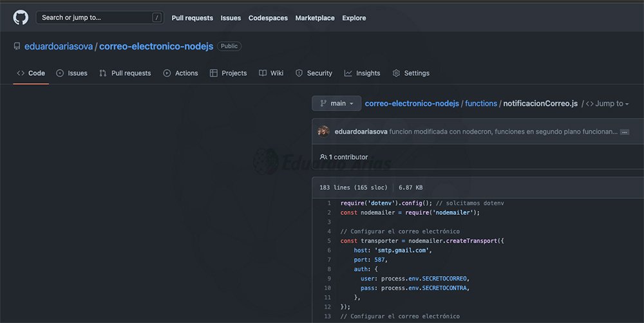The image size is (644, 323).
Task: Open Issues in top navigation
Action: (x=231, y=18)
